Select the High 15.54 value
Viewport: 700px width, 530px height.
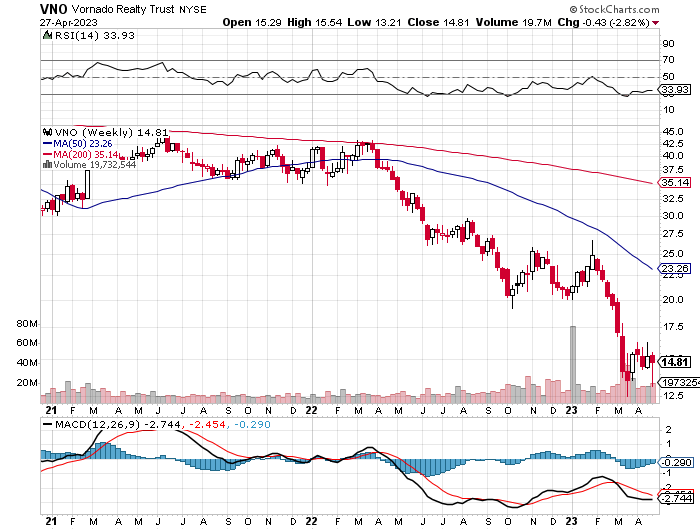[x=315, y=22]
